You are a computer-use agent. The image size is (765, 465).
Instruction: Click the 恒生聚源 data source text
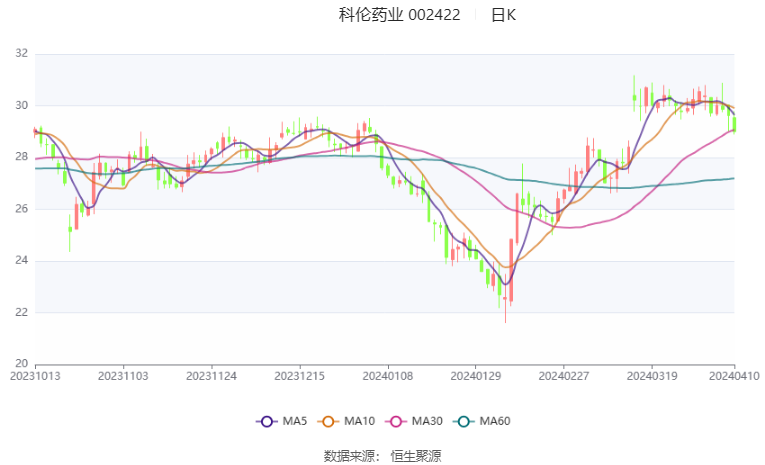coord(416,456)
